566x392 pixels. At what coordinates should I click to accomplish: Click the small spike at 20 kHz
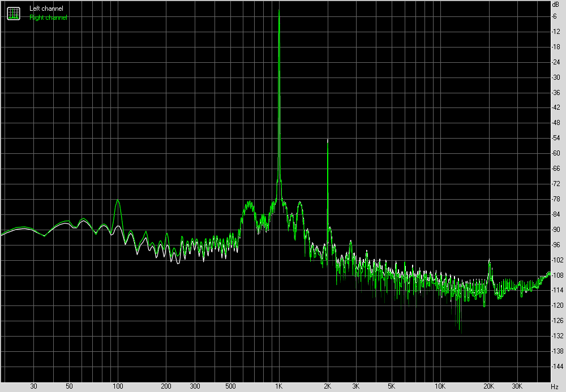coord(490,261)
